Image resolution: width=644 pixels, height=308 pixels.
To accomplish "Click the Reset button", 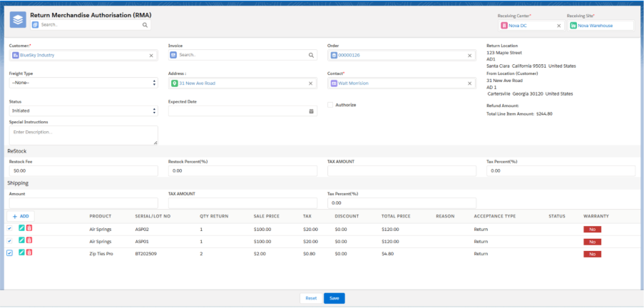I will pyautogui.click(x=311, y=298).
